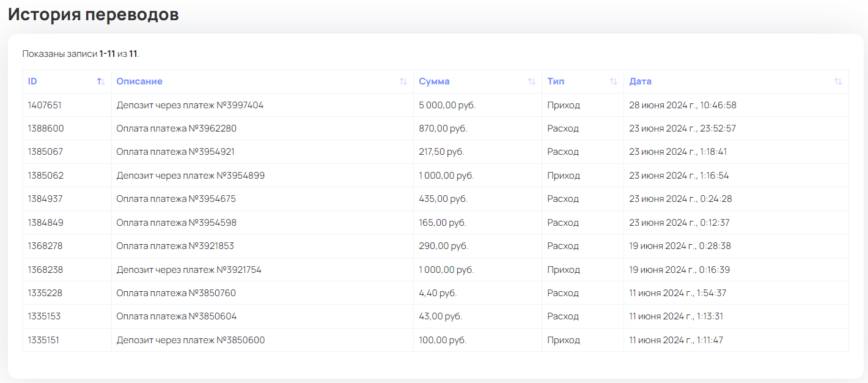Click the sort icon in Описание column

click(x=403, y=81)
